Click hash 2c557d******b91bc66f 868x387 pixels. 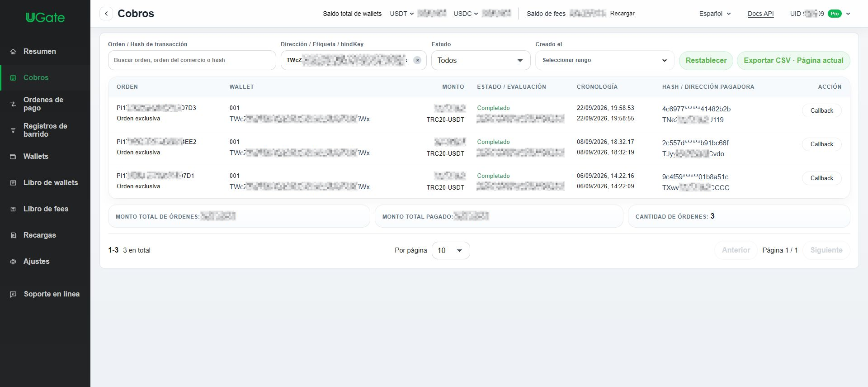pos(695,143)
